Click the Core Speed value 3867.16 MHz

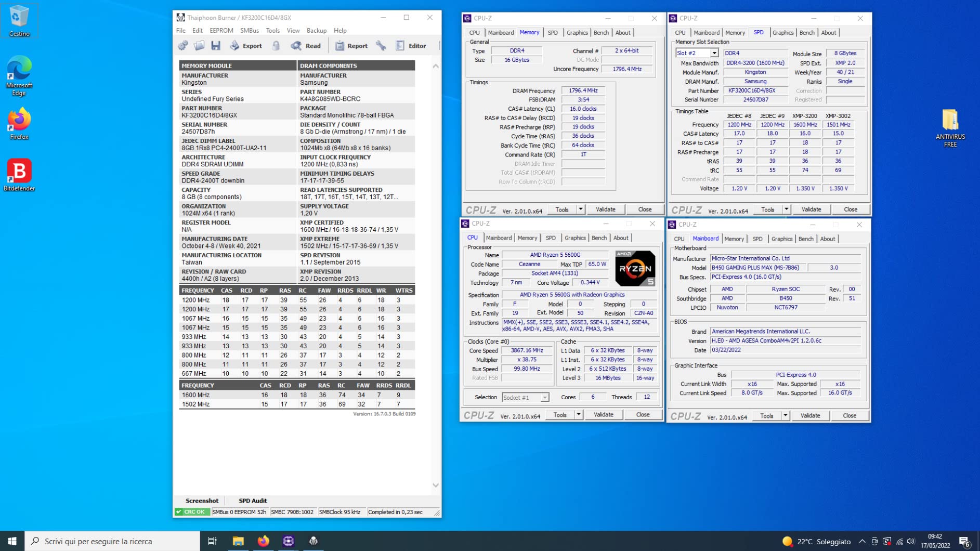[x=527, y=350]
